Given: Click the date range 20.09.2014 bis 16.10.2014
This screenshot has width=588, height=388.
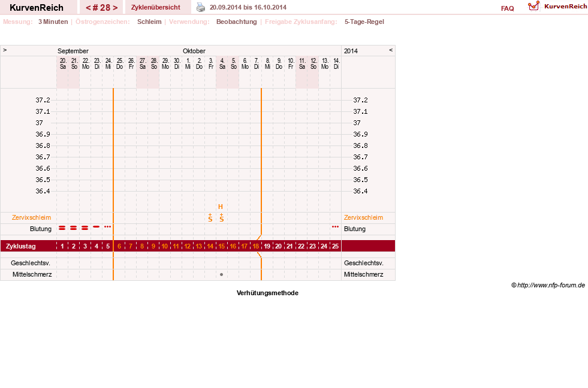Looking at the screenshot, I should pos(248,7).
